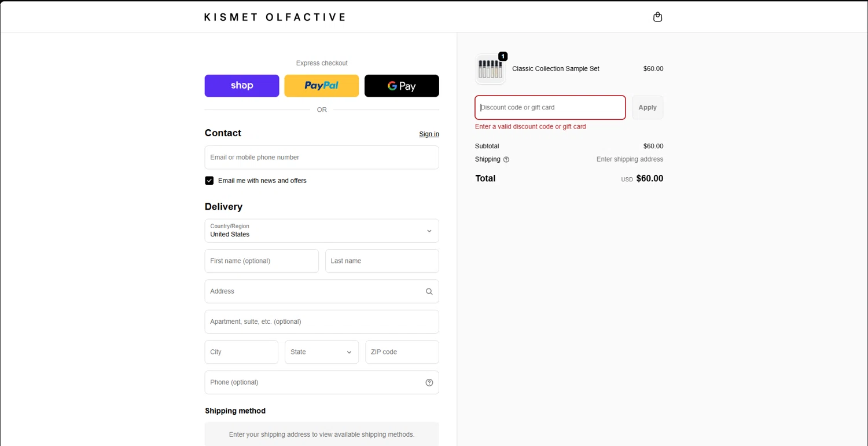This screenshot has width=868, height=446.
Task: Click the Classic Collection Sample Set product name
Action: point(556,68)
